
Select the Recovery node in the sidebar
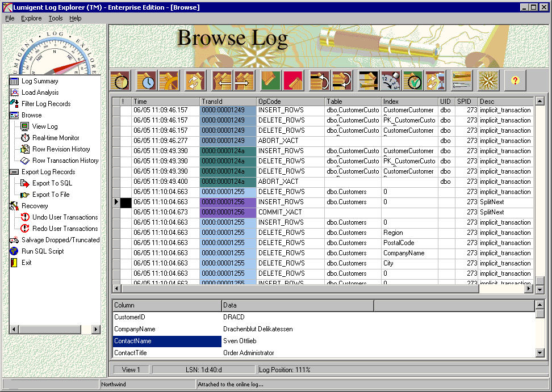click(x=35, y=206)
